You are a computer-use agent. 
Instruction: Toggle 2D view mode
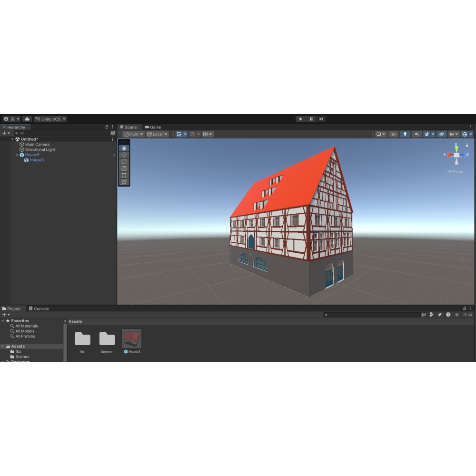[x=394, y=134]
